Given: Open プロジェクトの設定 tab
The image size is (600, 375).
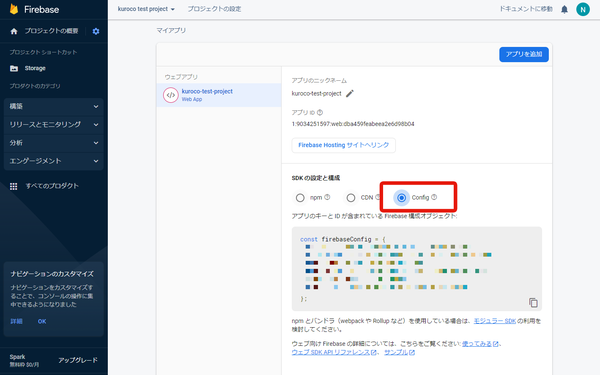Looking at the screenshot, I should tap(214, 9).
